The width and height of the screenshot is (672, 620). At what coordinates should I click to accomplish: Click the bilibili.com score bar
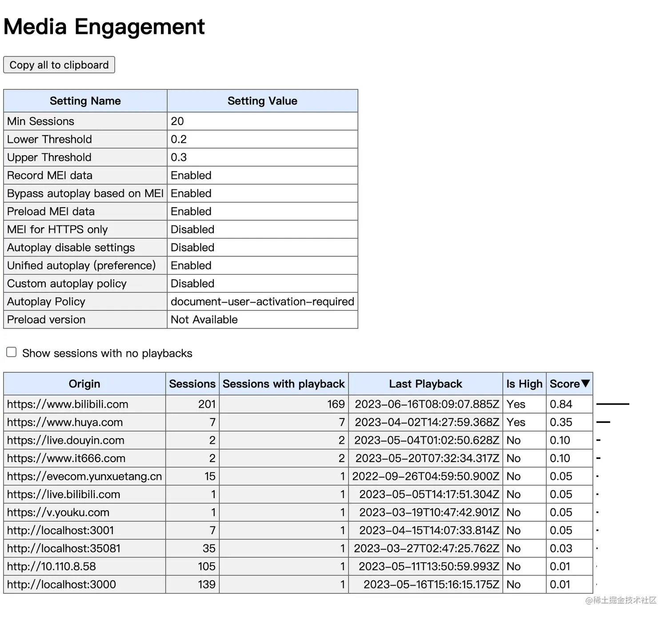612,404
